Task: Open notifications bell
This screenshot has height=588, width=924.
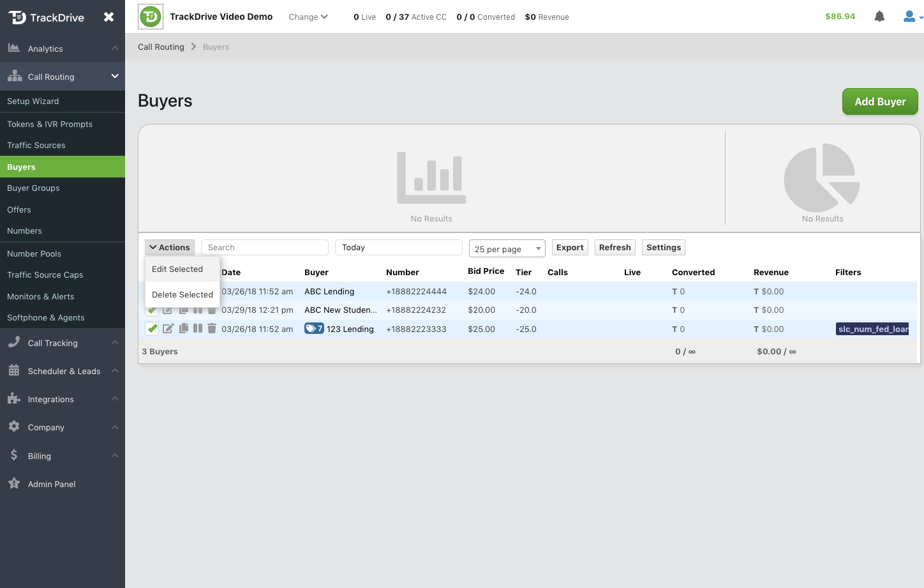Action: coord(879,17)
